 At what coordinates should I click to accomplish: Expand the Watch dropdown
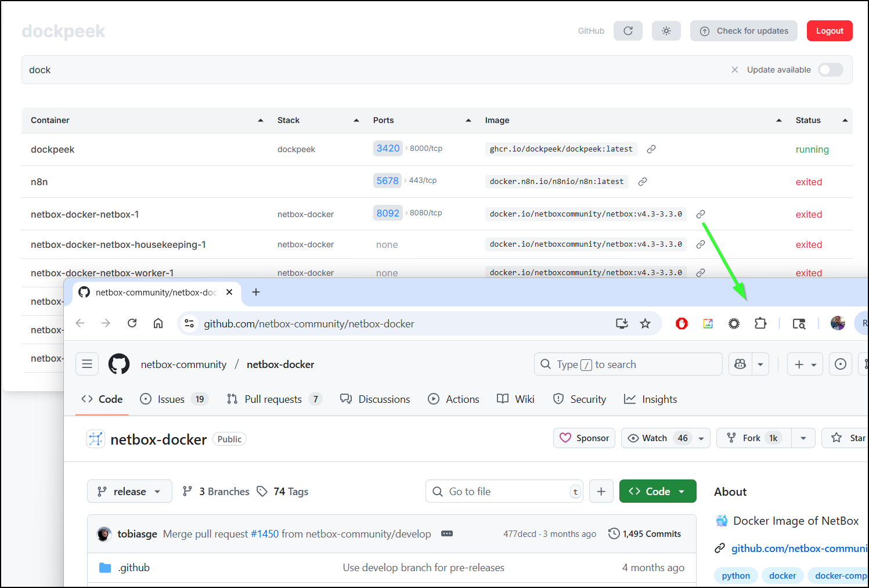701,438
